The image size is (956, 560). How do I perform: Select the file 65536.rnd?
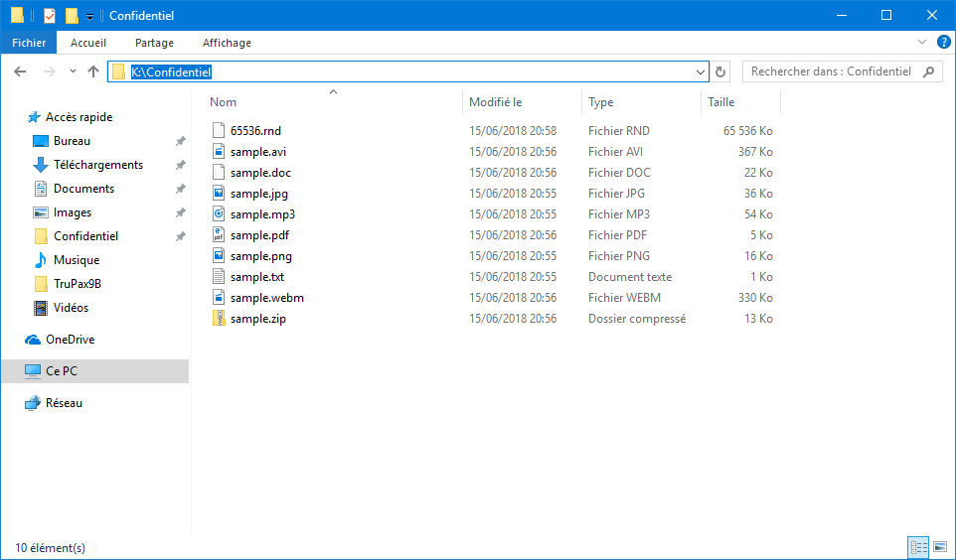(x=255, y=130)
